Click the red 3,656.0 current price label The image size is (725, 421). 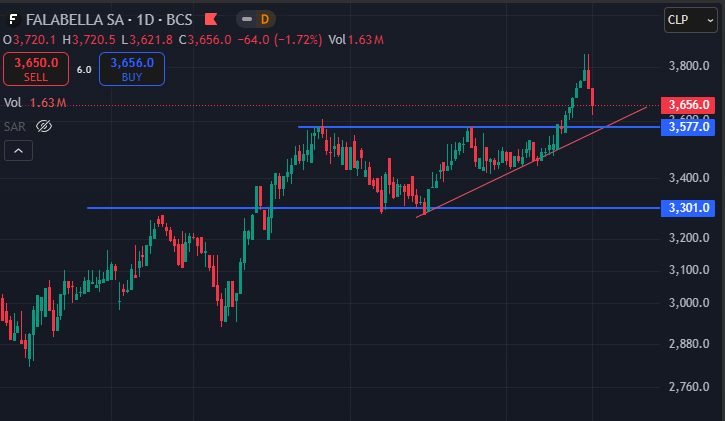pos(688,105)
